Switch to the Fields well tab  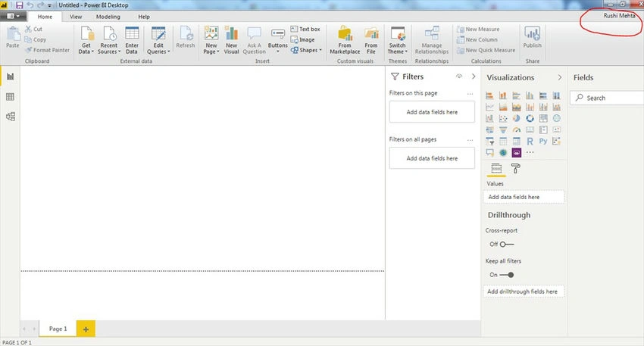pyautogui.click(x=496, y=168)
